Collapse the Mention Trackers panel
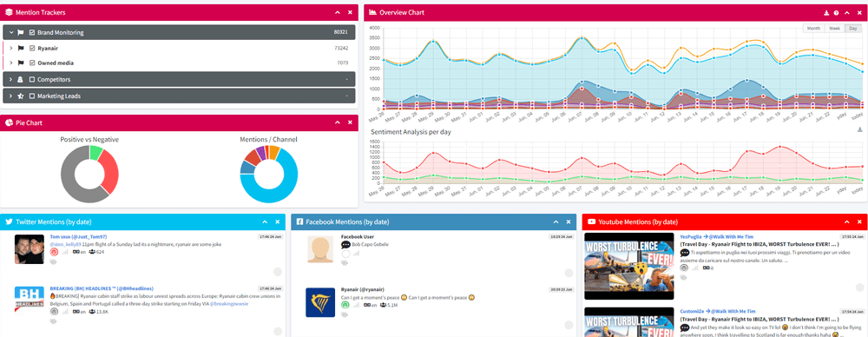The height and width of the screenshot is (337, 868). coord(338,12)
